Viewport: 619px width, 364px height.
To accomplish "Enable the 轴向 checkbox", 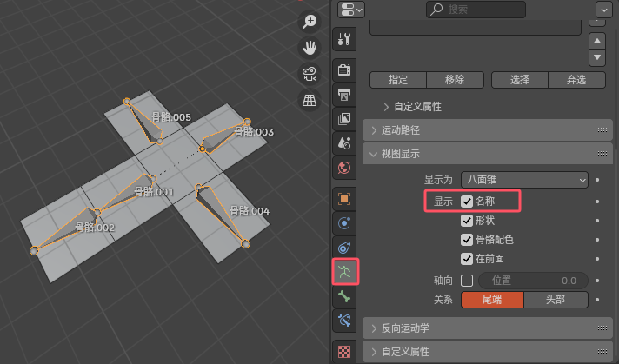I will [x=467, y=281].
